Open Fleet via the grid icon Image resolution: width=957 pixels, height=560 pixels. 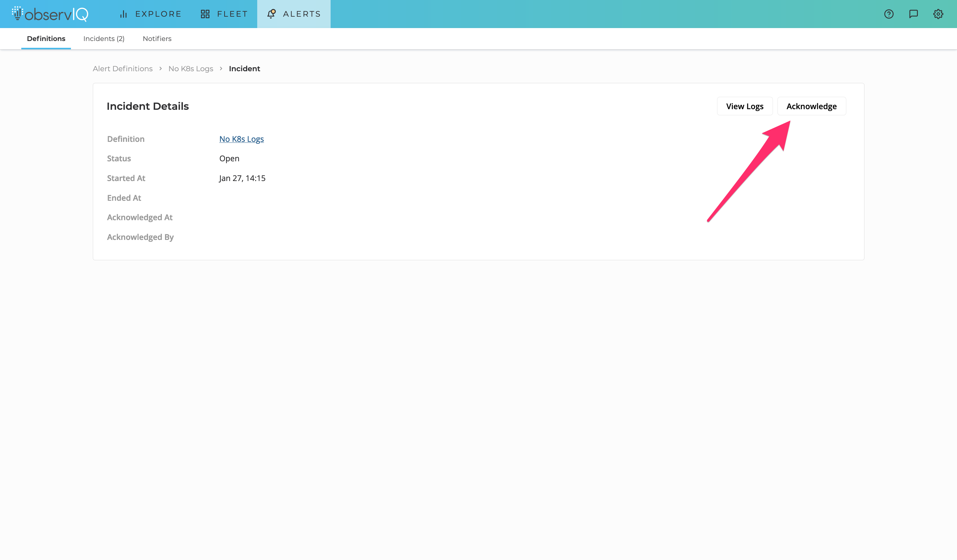click(x=205, y=14)
